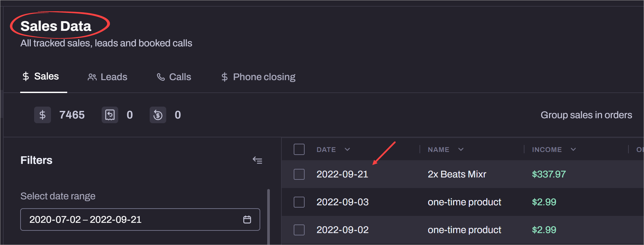Click the Leads people icon

92,77
